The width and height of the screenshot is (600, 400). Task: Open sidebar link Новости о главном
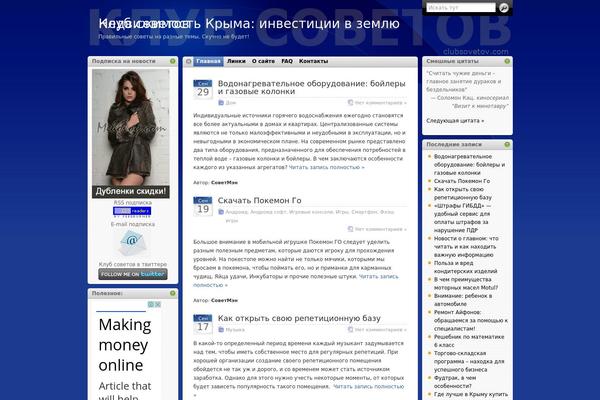pyautogui.click(x=466, y=247)
